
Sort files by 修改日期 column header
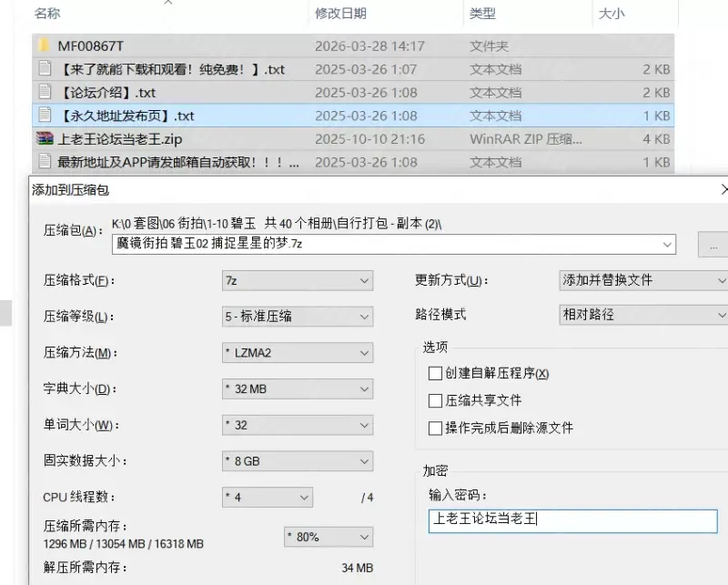coord(340,14)
